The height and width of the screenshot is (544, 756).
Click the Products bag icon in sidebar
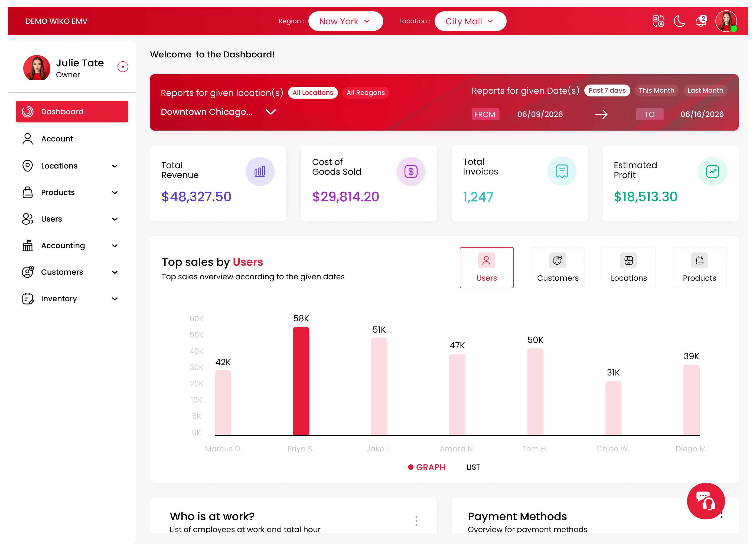28,192
